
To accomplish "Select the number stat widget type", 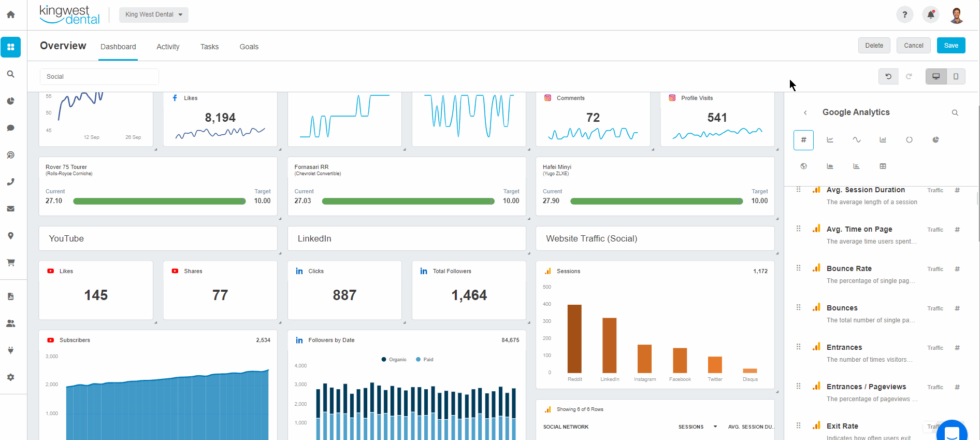I will point(803,140).
